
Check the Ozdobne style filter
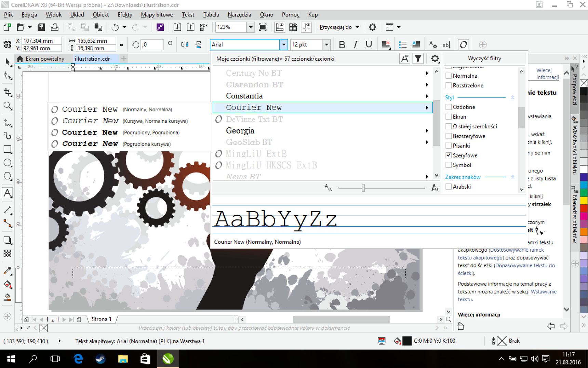click(x=449, y=107)
